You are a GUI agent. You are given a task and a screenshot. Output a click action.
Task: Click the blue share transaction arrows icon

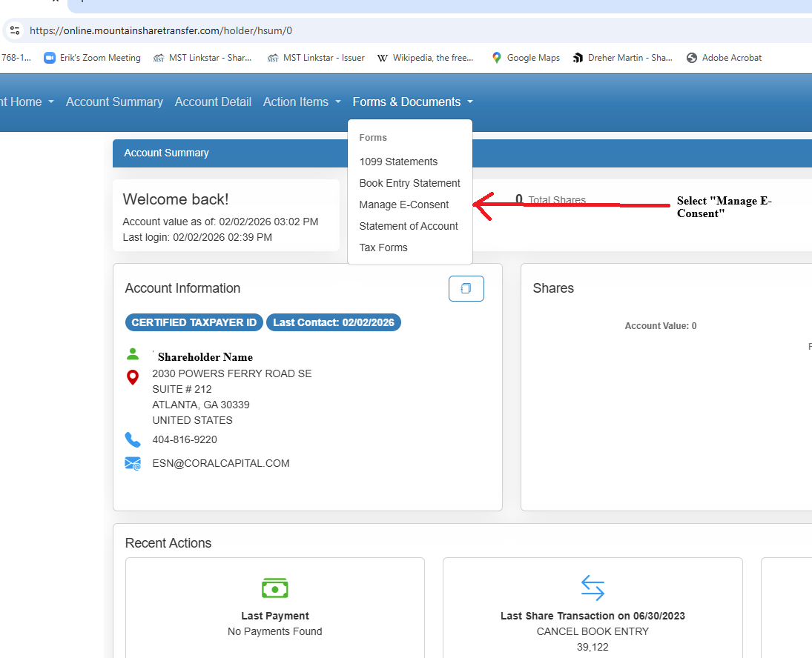point(593,588)
